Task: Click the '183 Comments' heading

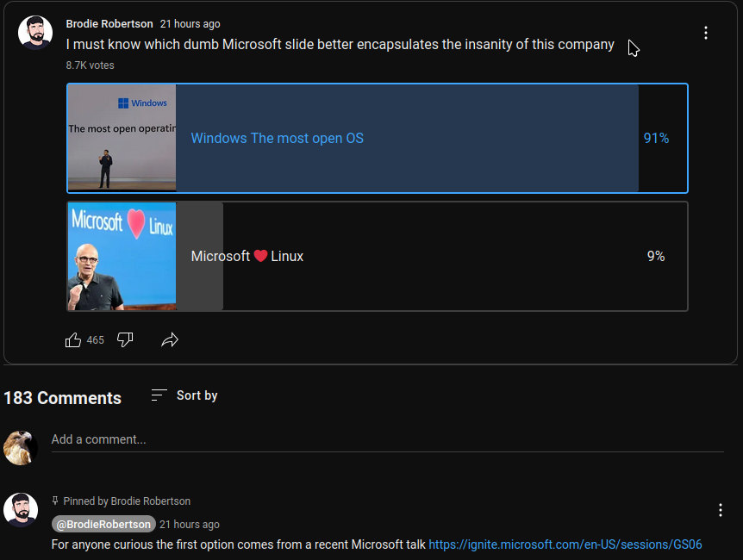Action: point(63,398)
